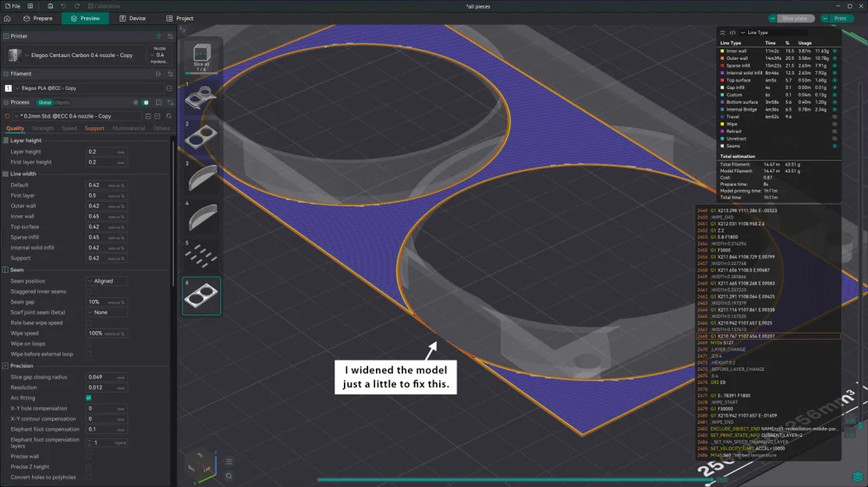Expand the Elegoo PLA filament dropdown
The width and height of the screenshot is (868, 487).
(89, 88)
